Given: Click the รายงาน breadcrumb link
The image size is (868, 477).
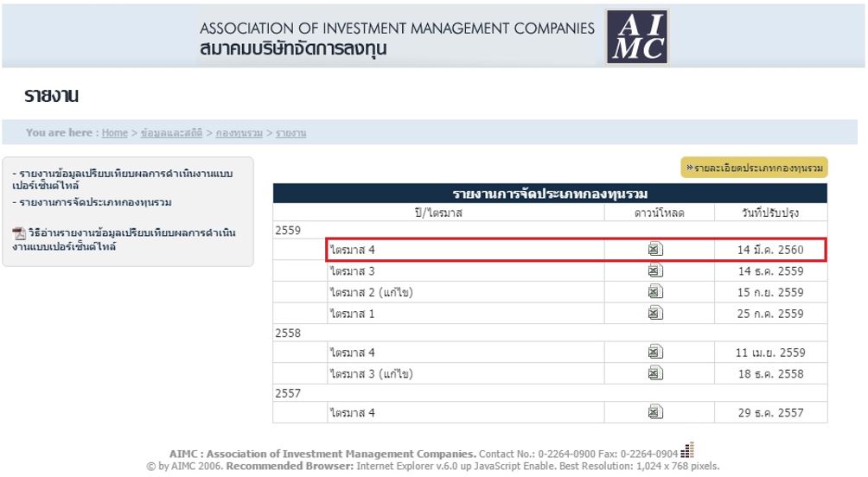Looking at the screenshot, I should tap(290, 133).
